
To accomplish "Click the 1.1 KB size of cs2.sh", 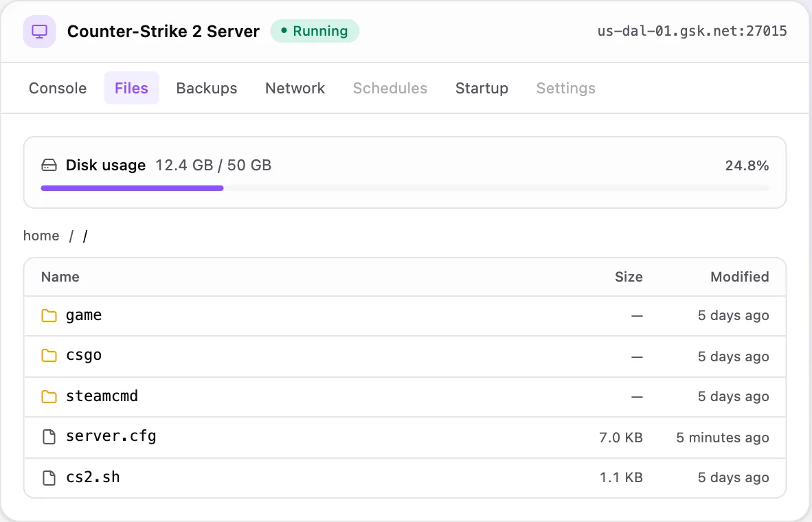I will pyautogui.click(x=621, y=477).
